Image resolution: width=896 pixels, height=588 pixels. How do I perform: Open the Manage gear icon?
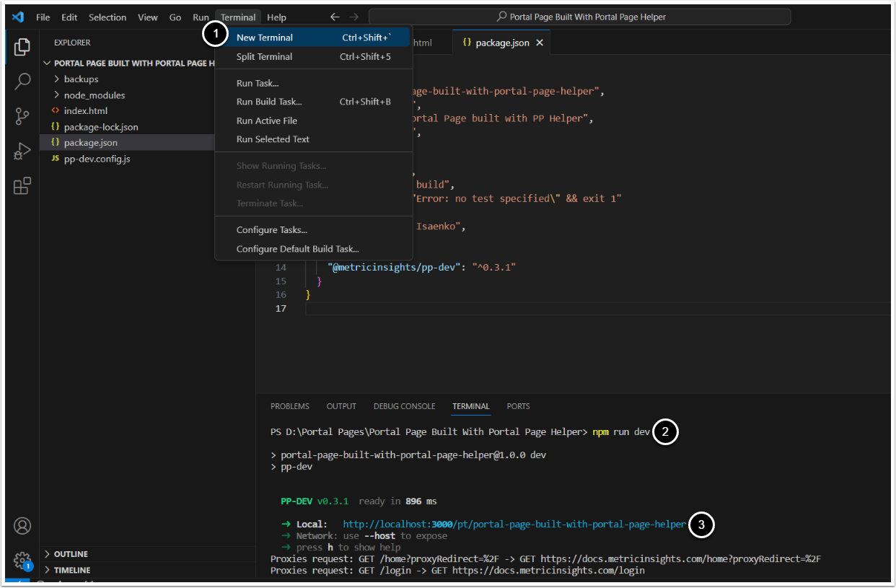(22, 560)
